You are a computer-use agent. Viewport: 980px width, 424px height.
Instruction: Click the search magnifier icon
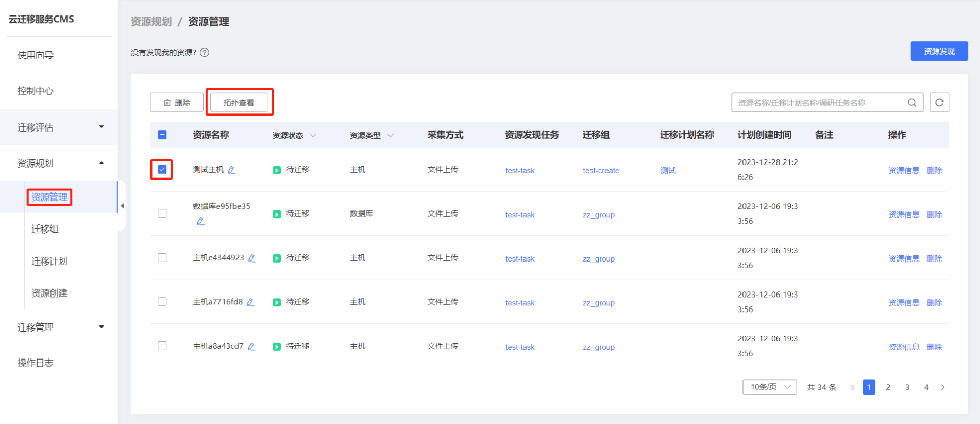tap(911, 103)
